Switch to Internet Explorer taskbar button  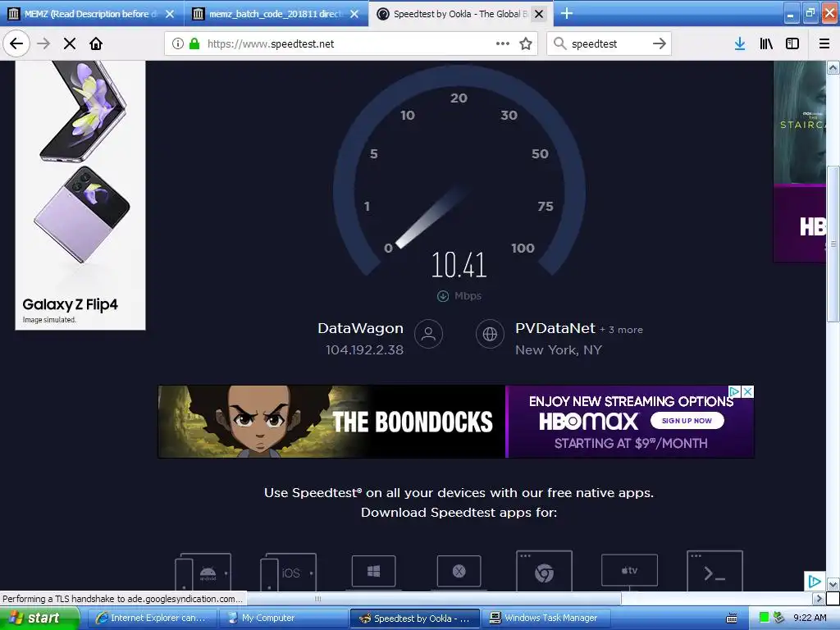(x=152, y=619)
